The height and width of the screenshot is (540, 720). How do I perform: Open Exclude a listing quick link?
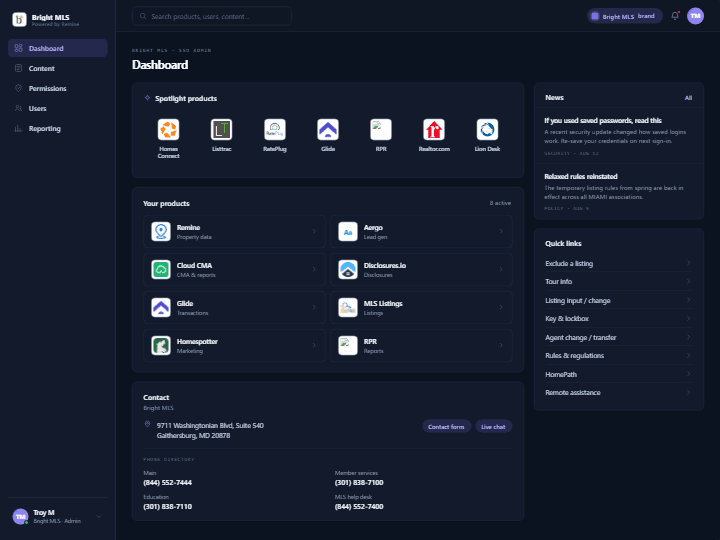point(618,263)
